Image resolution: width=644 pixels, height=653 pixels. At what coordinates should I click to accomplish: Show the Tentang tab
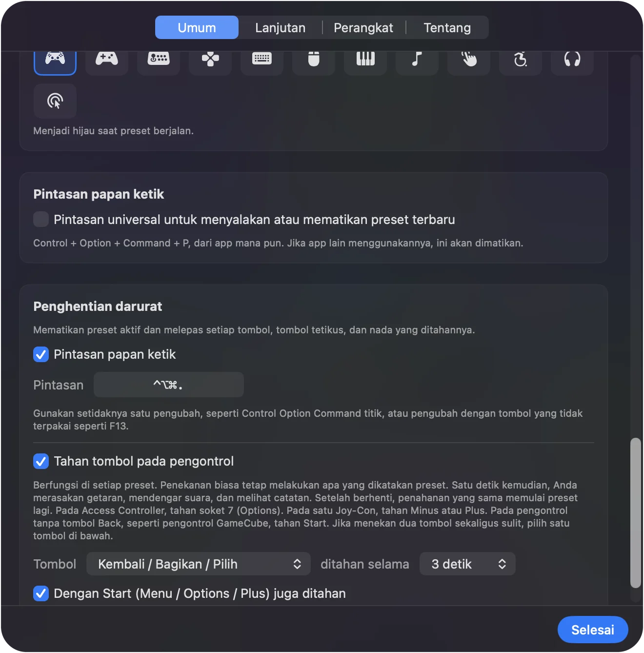447,28
